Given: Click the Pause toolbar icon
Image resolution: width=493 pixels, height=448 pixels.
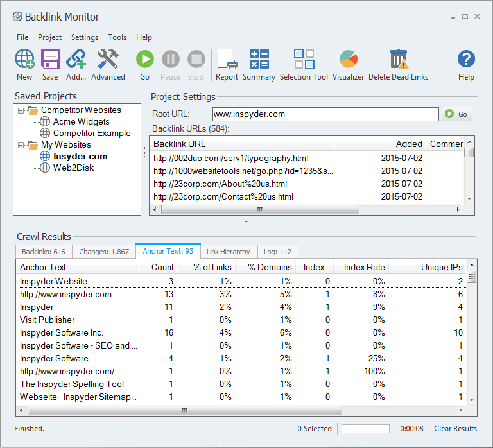Looking at the screenshot, I should (x=171, y=59).
